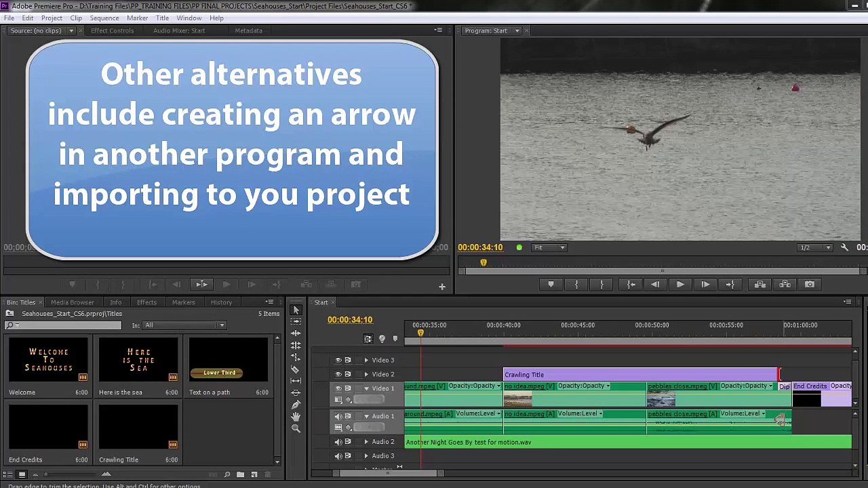
Task: Step back one frame in Program monitor
Action: pos(655,285)
